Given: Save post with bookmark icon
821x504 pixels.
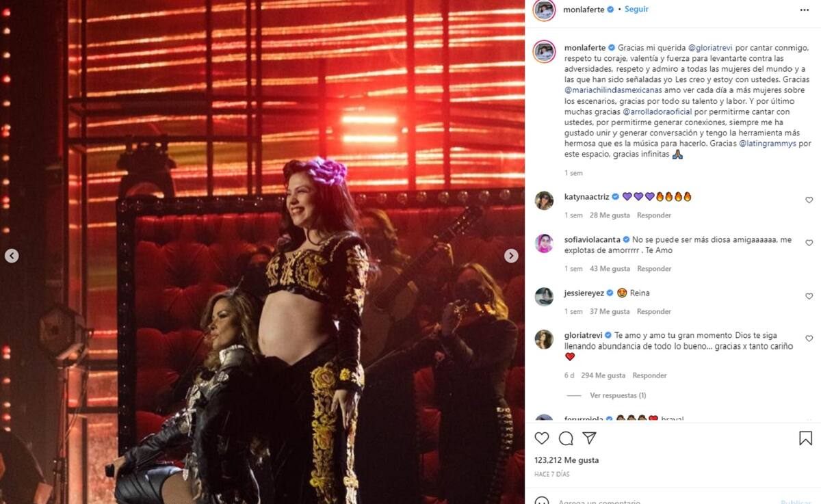Looking at the screenshot, I should point(805,438).
